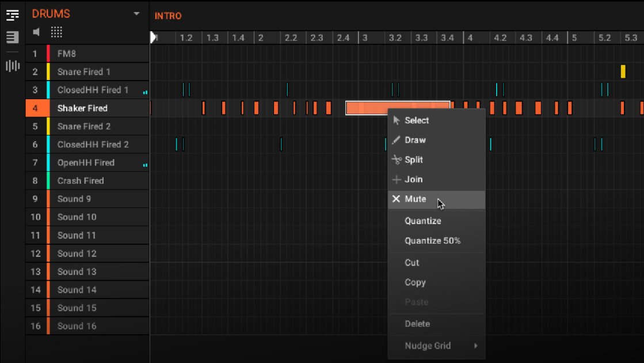Click the yellow color strip on Snare Fired 1
644x363 pixels.
[48, 72]
